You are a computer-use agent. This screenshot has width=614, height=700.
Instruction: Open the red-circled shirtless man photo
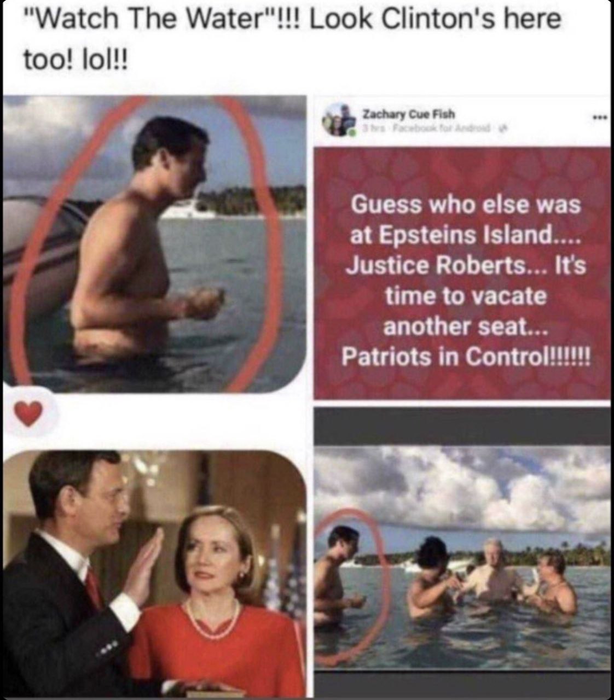pyautogui.click(x=154, y=243)
